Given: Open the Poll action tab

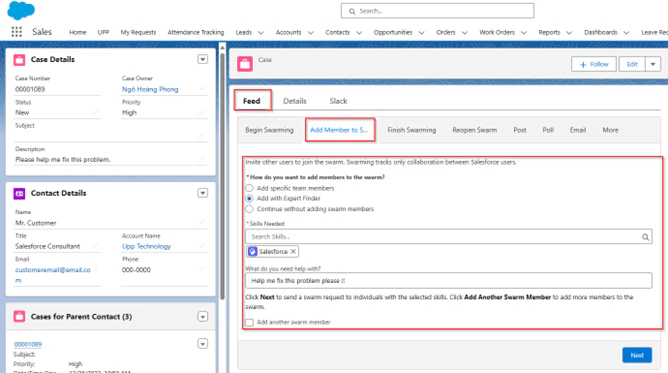Looking at the screenshot, I should tap(548, 130).
